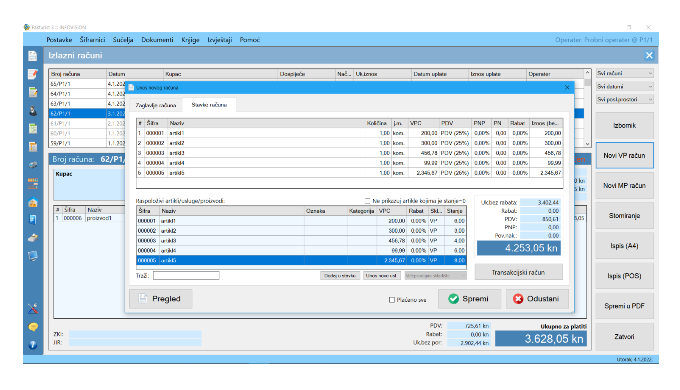This screenshot has width=680, height=390.
Task: Expand the 'Svi datumi' dropdown
Action: coord(624,86)
